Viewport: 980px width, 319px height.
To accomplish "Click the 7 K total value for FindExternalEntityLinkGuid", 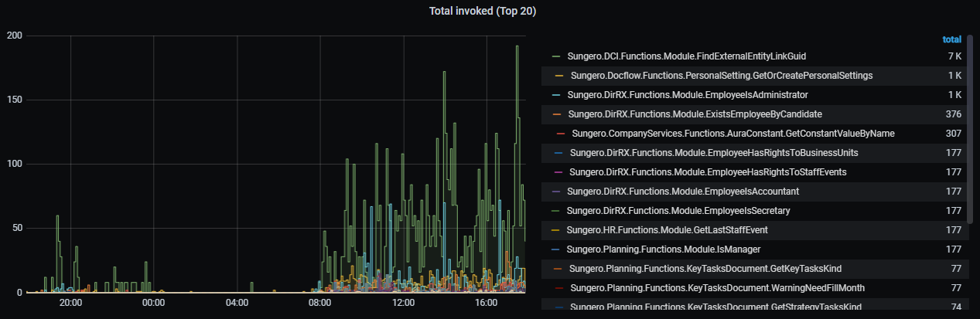I will pyautogui.click(x=954, y=56).
